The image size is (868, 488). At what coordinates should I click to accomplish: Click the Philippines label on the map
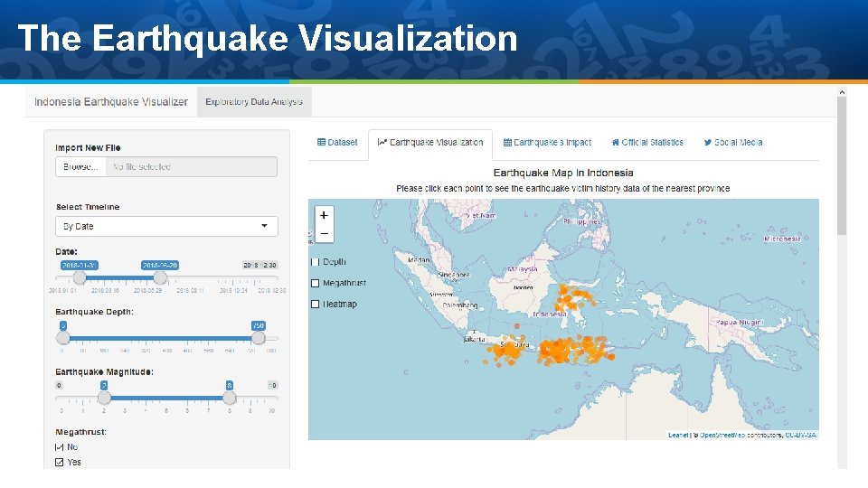coord(581,221)
